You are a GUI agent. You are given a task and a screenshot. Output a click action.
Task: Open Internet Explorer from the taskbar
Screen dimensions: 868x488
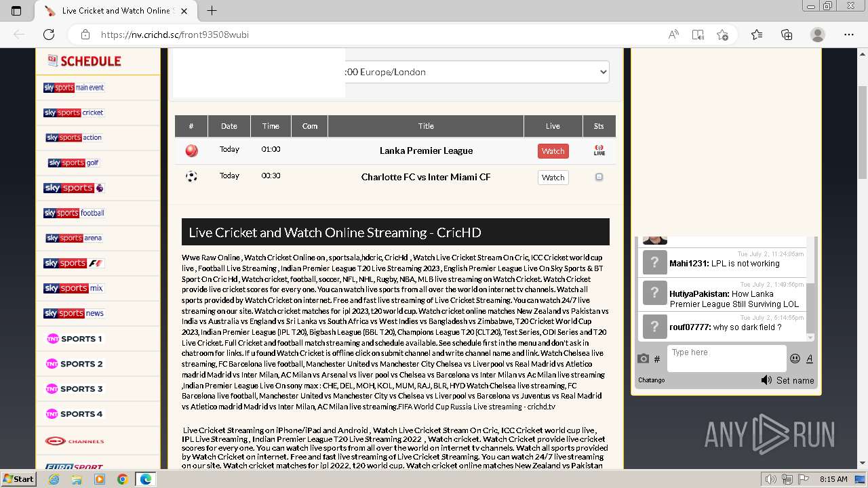[x=54, y=479]
